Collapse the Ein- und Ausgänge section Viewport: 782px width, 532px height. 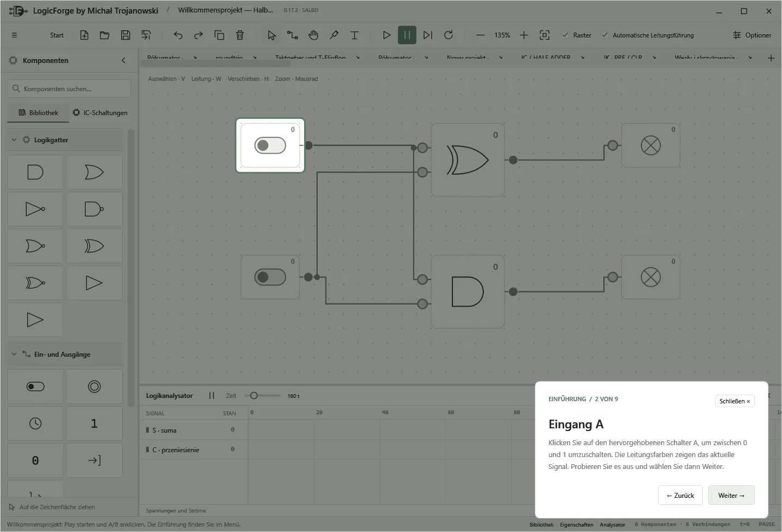[x=14, y=354]
